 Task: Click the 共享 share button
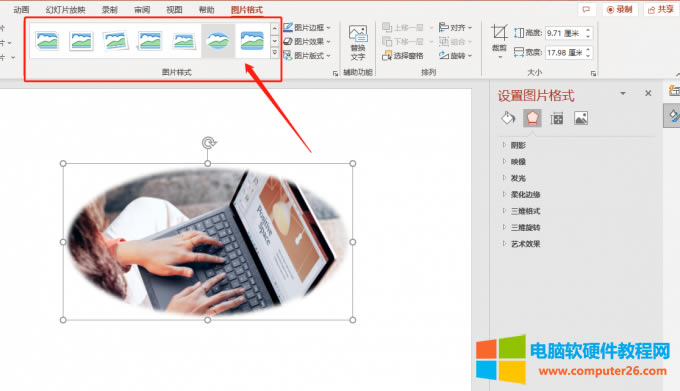661,10
